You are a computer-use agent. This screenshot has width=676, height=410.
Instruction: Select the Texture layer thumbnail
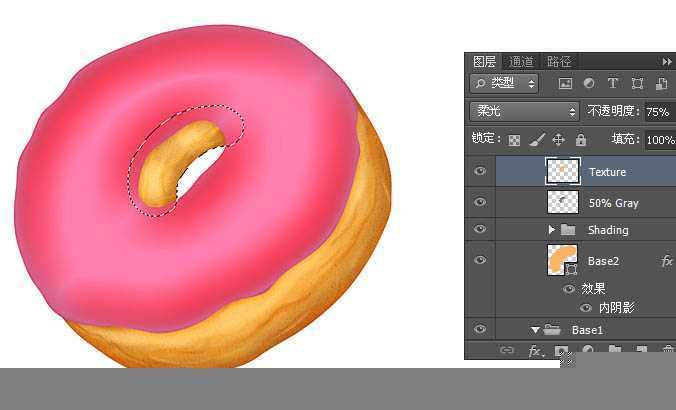point(563,171)
